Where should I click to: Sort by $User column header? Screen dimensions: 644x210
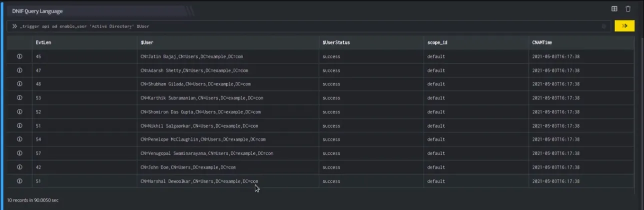tap(147, 42)
